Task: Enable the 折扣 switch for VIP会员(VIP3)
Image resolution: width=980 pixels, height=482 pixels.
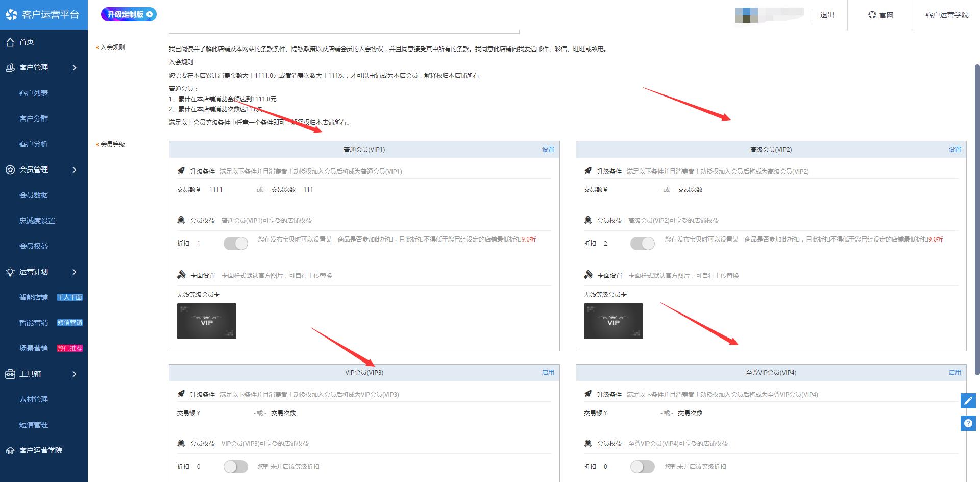Action: 236,467
